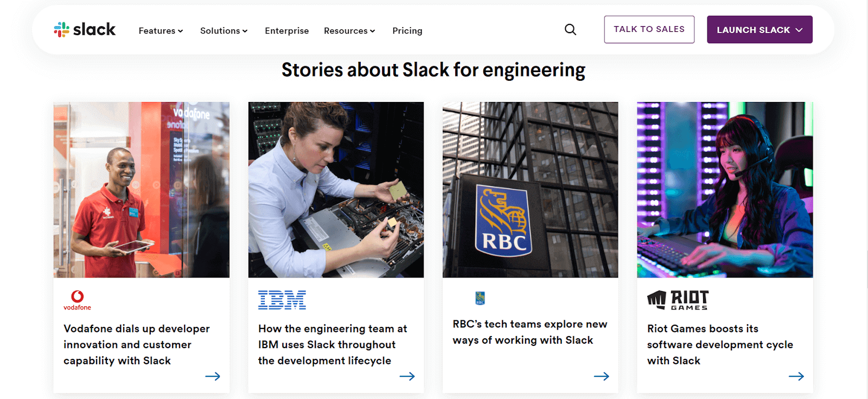Click the arrow on IBM card
868x399 pixels.
coord(407,376)
